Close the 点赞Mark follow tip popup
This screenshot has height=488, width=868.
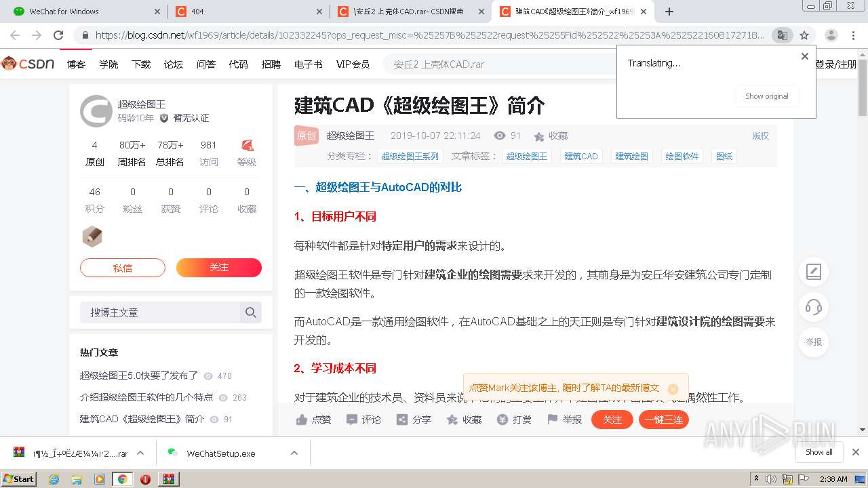pos(673,389)
